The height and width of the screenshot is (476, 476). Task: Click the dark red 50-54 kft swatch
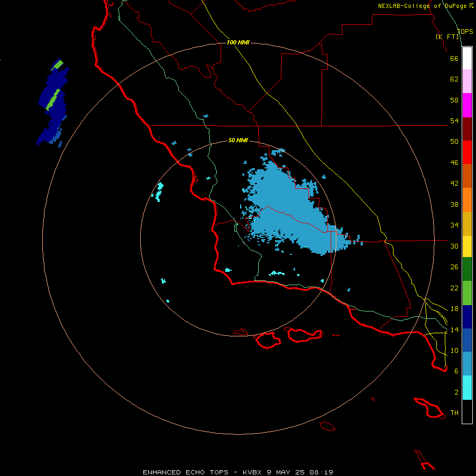pos(467,129)
